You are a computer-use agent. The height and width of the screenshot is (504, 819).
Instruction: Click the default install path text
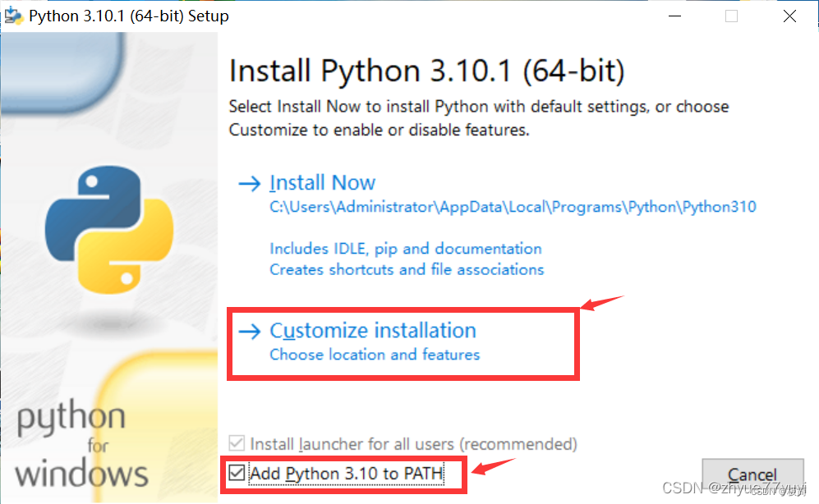(513, 207)
